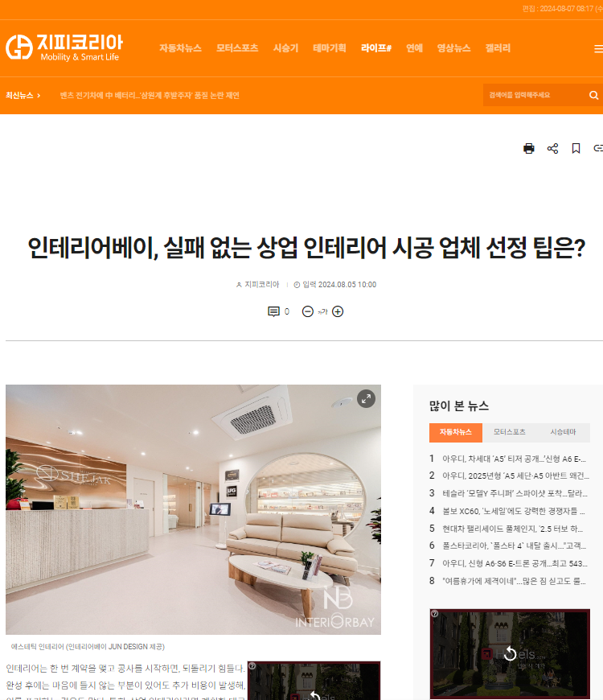Open the comments icon
The width and height of the screenshot is (603, 700).
(273, 311)
